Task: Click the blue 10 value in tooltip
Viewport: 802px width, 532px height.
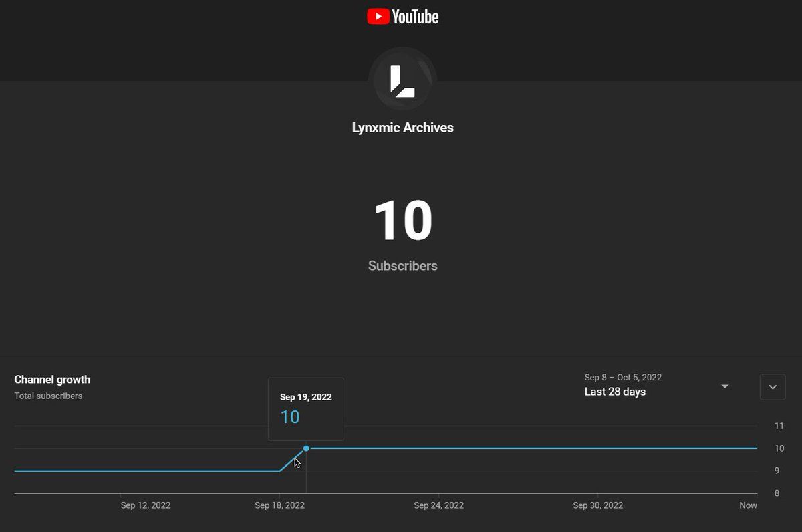Action: pyautogui.click(x=289, y=417)
